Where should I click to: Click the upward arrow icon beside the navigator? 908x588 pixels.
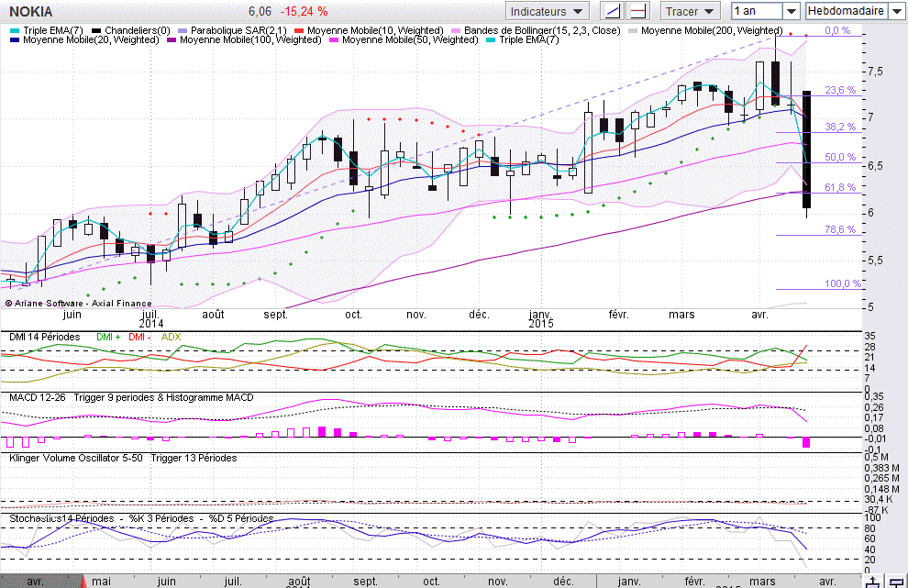(x=873, y=582)
